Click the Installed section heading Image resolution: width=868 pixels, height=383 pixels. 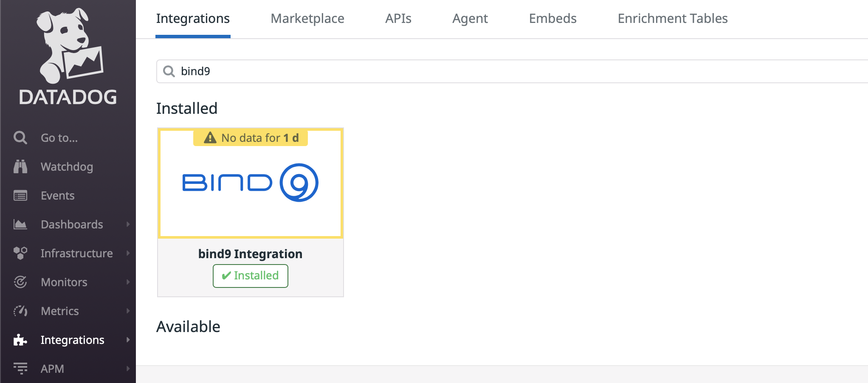pyautogui.click(x=187, y=109)
